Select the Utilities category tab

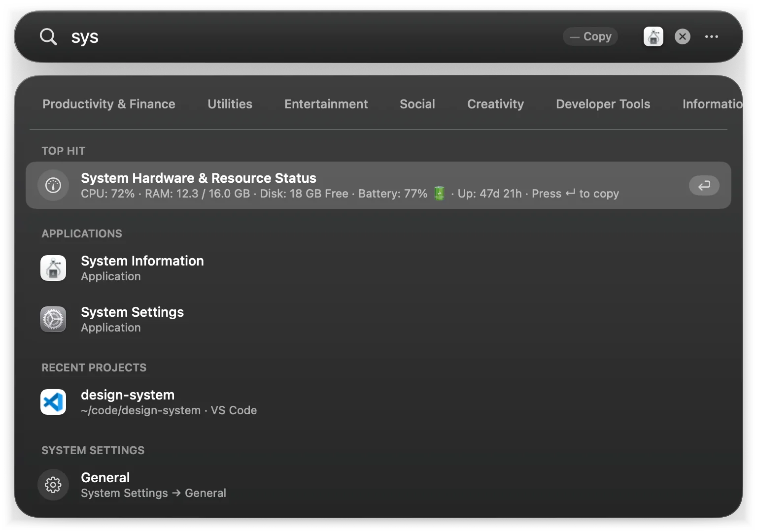click(x=230, y=104)
